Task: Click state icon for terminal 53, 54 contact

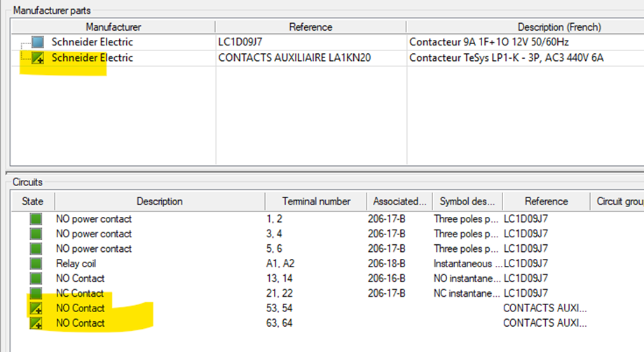Action: coord(35,309)
